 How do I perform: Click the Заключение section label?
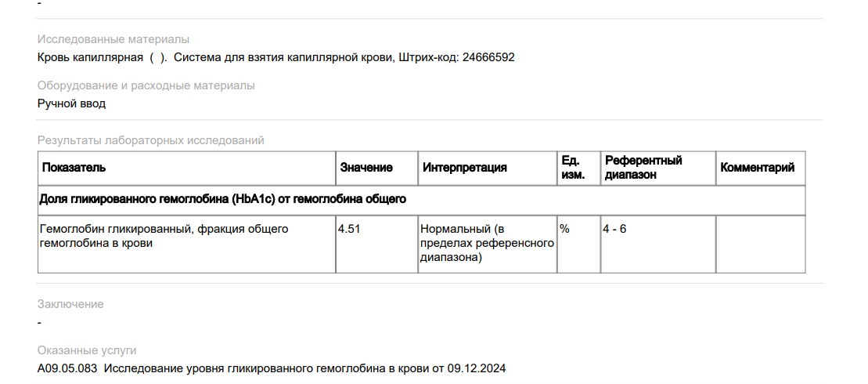(x=70, y=304)
